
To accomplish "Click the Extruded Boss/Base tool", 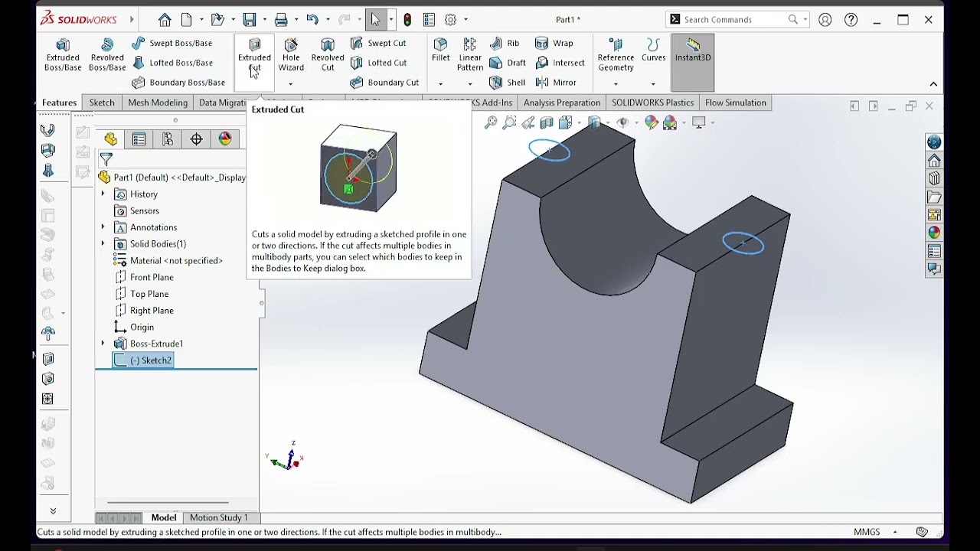I will 63,55.
